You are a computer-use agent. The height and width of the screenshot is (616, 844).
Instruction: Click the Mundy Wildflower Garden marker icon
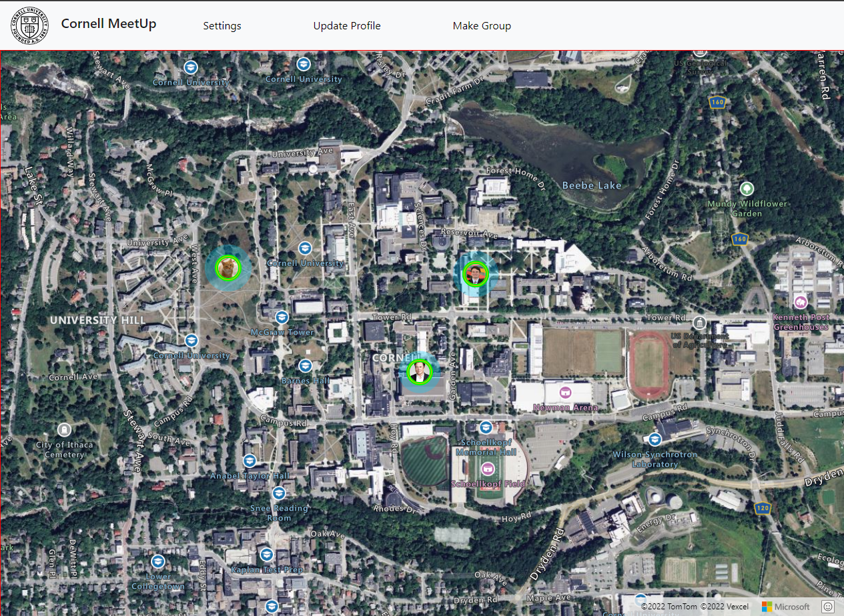click(747, 189)
